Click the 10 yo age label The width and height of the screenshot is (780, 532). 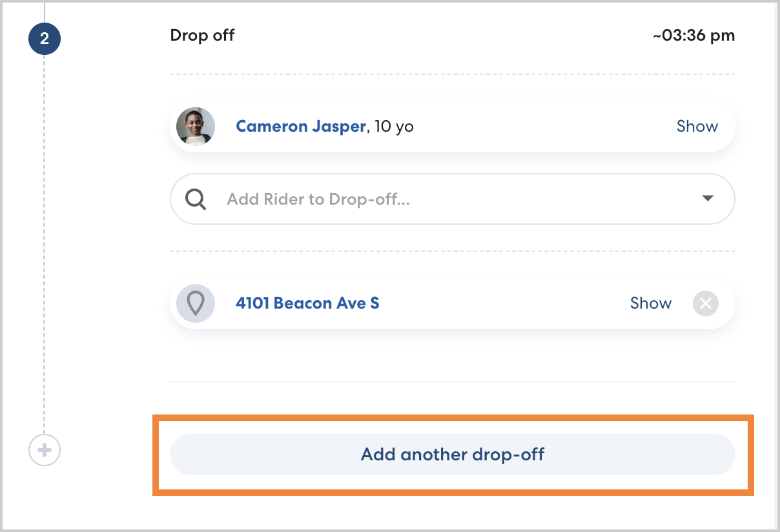click(394, 127)
